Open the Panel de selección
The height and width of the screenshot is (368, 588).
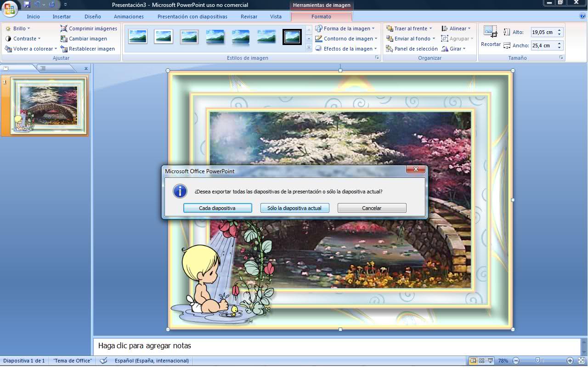click(412, 49)
